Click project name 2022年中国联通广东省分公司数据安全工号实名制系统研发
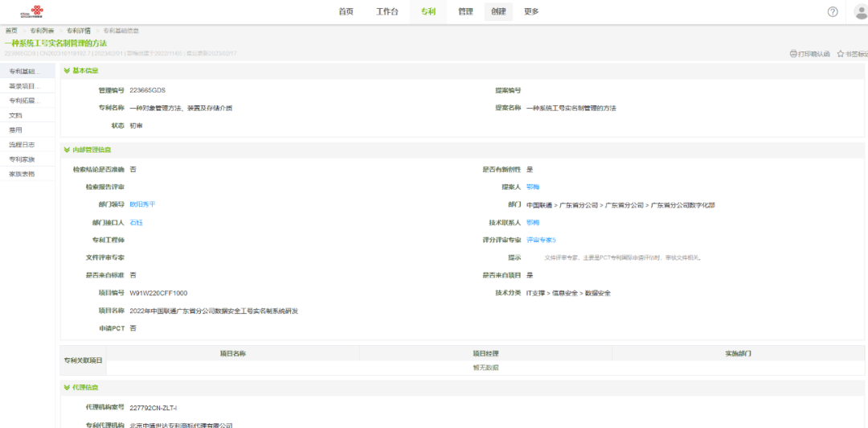 click(214, 311)
